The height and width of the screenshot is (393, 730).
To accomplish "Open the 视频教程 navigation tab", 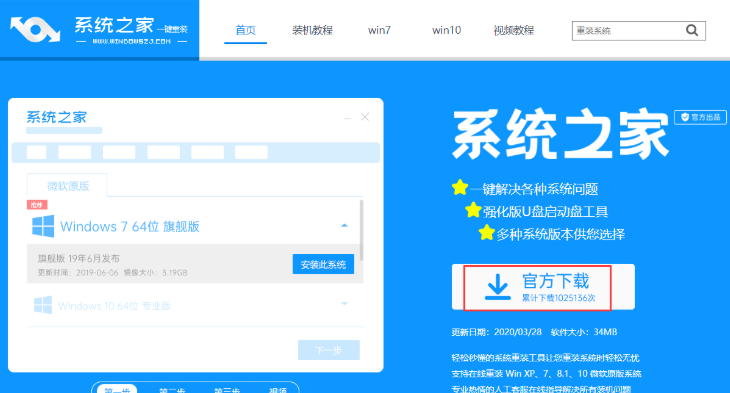I will tap(514, 30).
